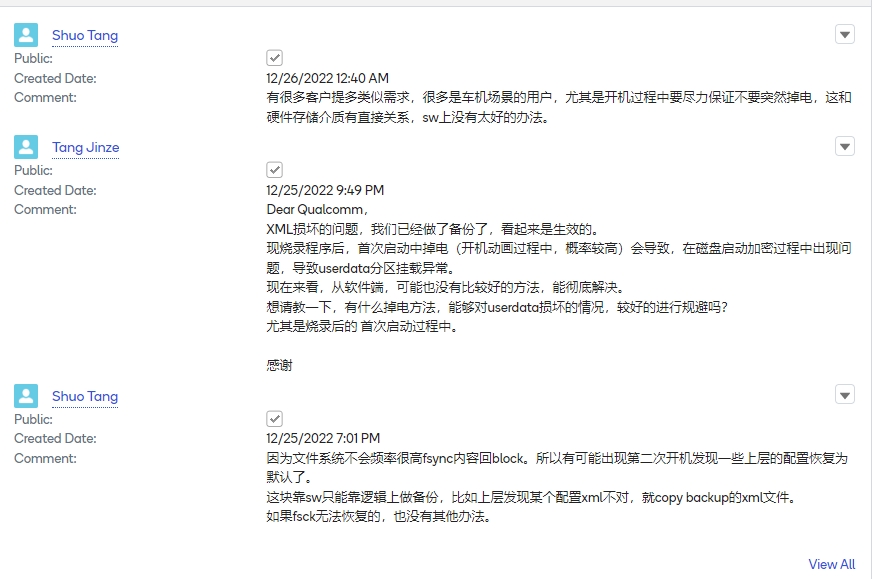Open actions dropdown for 7:01 PM comment
The height and width of the screenshot is (579, 877).
[x=845, y=395]
